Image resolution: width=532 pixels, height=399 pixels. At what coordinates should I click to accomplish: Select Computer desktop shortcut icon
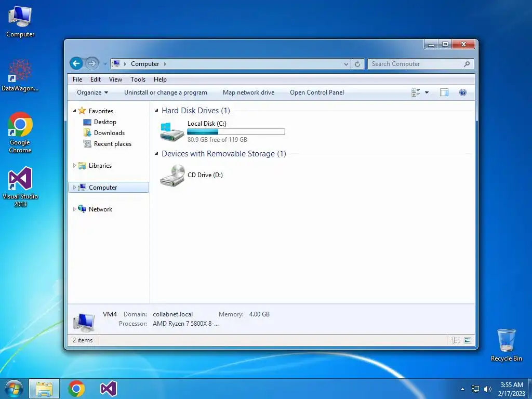(20, 22)
